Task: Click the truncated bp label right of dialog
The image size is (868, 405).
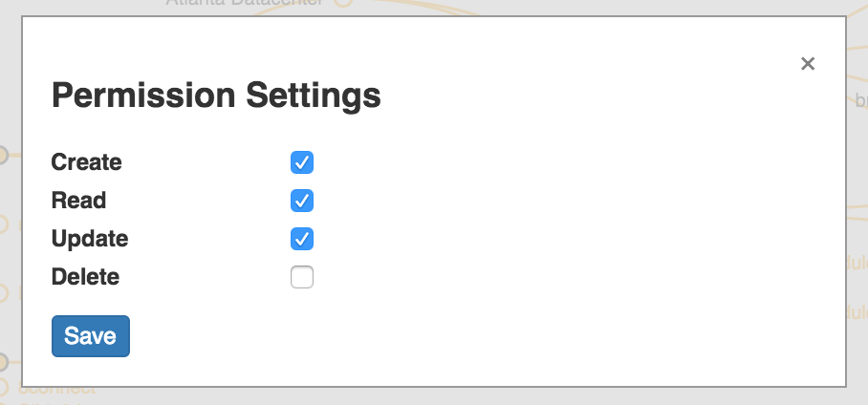Action: pos(860,100)
